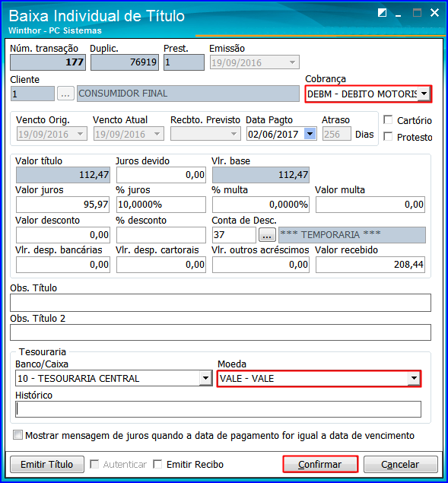This screenshot has width=448, height=483.
Task: Click the Atraso days field showing 256
Action: 336,134
